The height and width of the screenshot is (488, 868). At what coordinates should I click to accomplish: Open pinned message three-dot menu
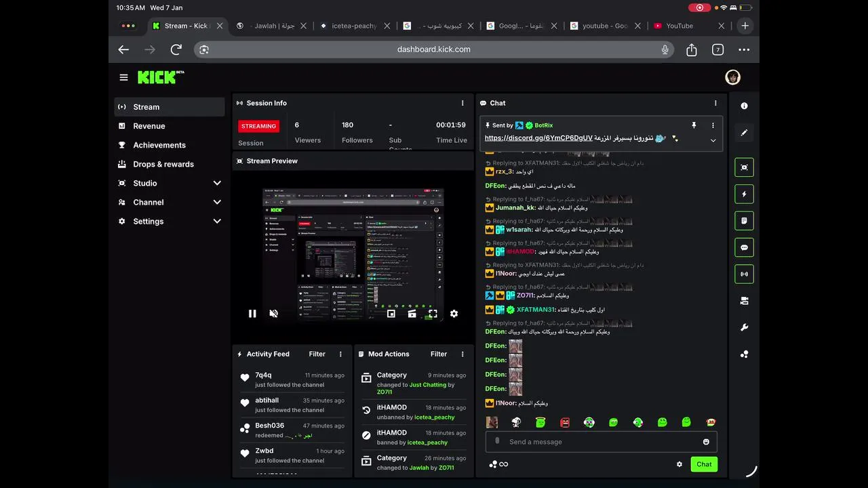(713, 125)
